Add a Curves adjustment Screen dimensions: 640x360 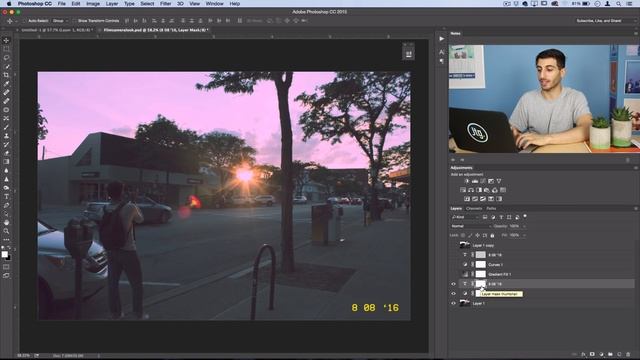(x=483, y=181)
